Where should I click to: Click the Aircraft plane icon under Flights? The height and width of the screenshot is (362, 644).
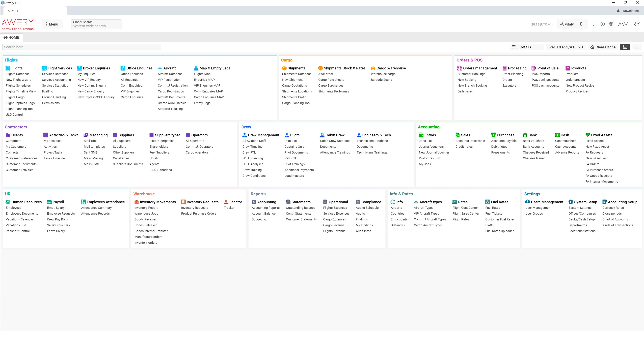click(x=160, y=68)
